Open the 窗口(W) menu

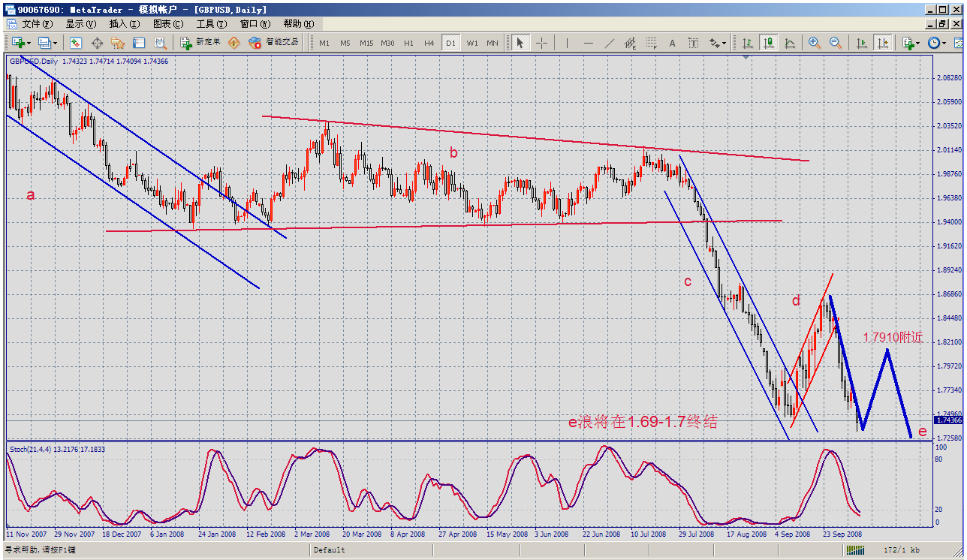(x=255, y=23)
